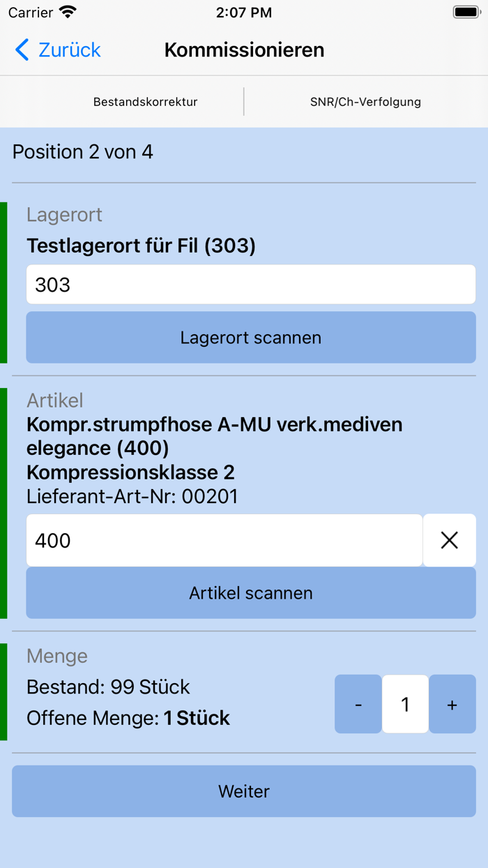This screenshot has height=868, width=488.
Task: Increase quantity with the plus button
Action: 452,704
